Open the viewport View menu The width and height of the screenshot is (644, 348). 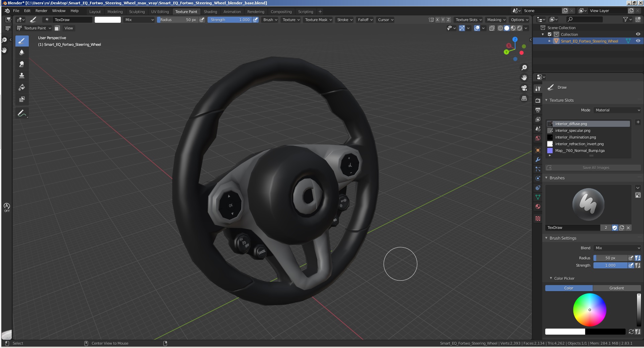tap(69, 28)
